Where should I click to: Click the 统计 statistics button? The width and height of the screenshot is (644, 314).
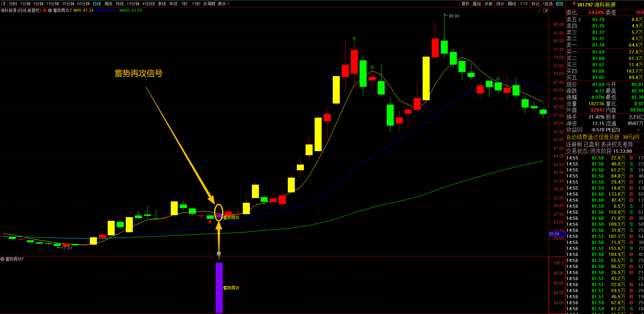[x=500, y=4]
